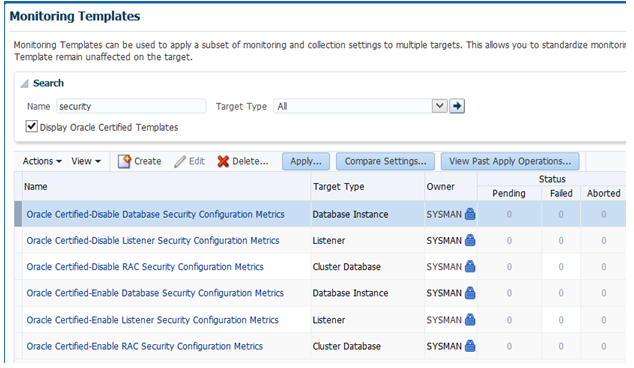Click lock icon in Enable RAC Security row
The image size is (634, 368).
[470, 346]
